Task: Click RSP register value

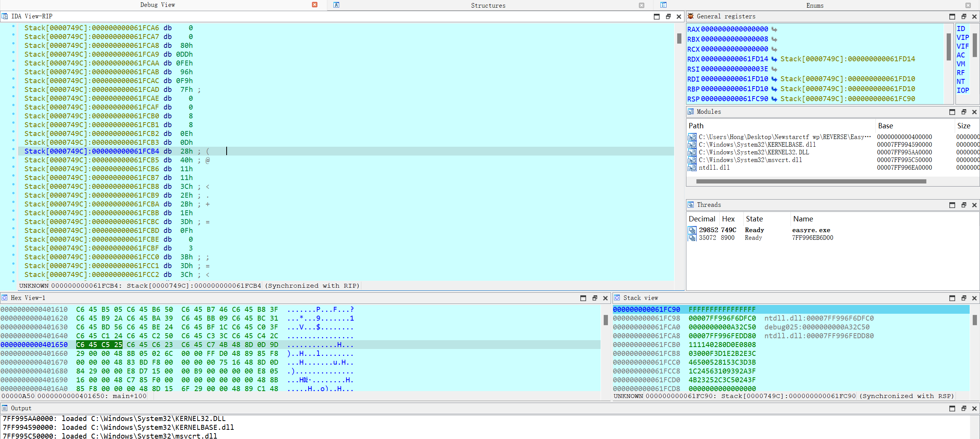Action: [734, 99]
